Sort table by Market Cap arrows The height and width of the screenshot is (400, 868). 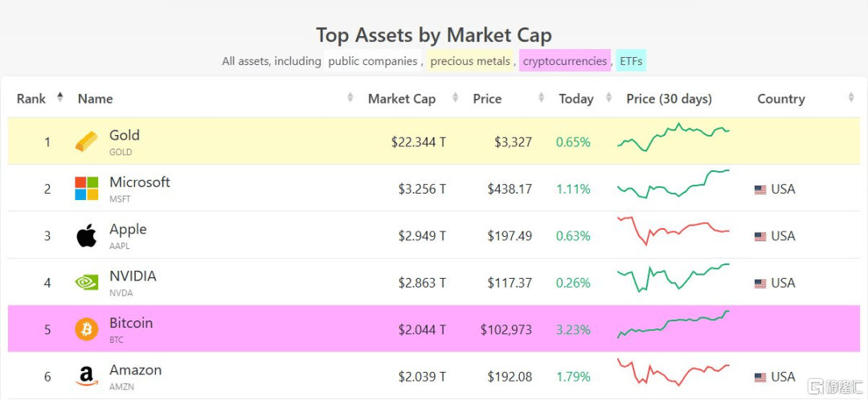pos(455,97)
